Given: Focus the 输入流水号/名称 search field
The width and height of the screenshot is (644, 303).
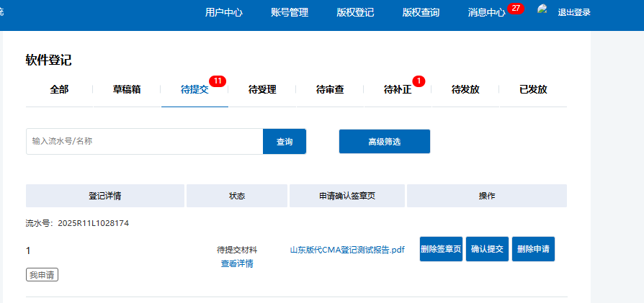Looking at the screenshot, I should 144,142.
